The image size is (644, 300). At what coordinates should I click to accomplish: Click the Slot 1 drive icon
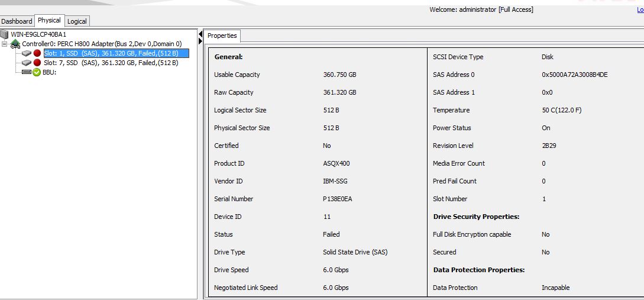tap(27, 53)
